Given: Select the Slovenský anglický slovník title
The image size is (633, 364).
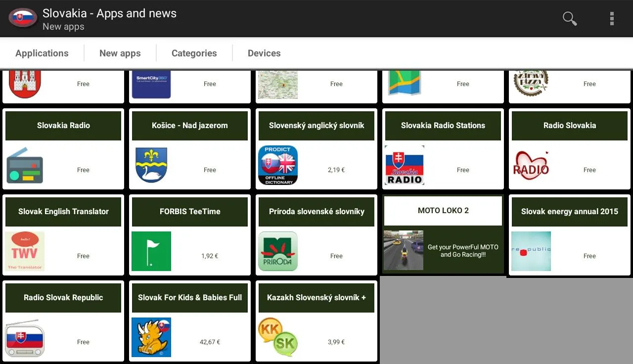Looking at the screenshot, I should coord(316,126).
